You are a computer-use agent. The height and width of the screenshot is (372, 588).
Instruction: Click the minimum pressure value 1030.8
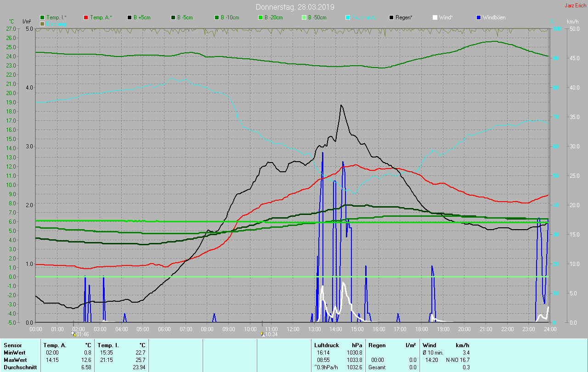(355, 353)
